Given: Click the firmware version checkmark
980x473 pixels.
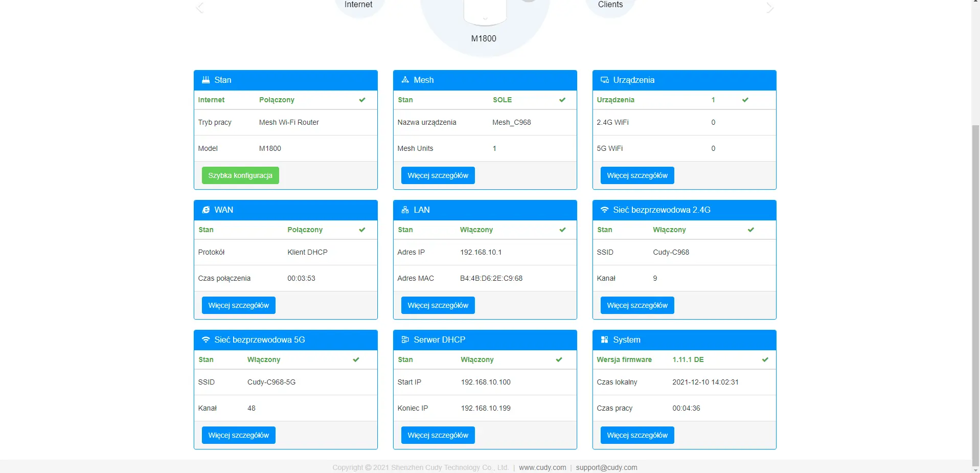Looking at the screenshot, I should pyautogui.click(x=765, y=359).
